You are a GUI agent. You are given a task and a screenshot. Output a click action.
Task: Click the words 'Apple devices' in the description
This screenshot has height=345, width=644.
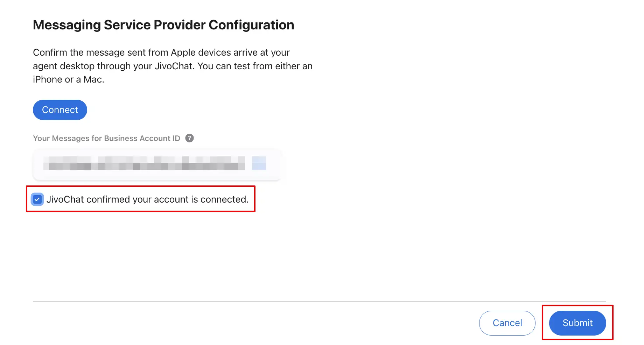pyautogui.click(x=201, y=52)
